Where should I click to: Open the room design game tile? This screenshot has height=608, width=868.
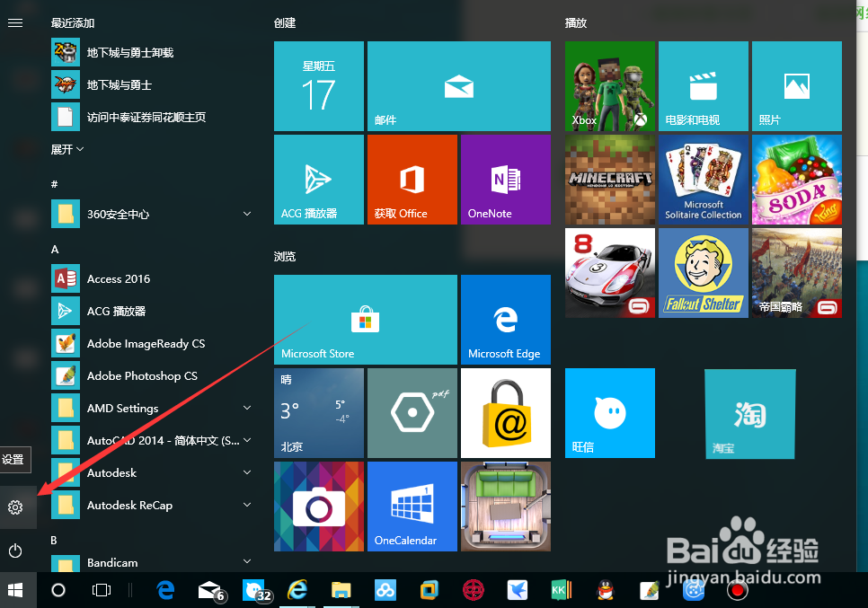tap(506, 507)
